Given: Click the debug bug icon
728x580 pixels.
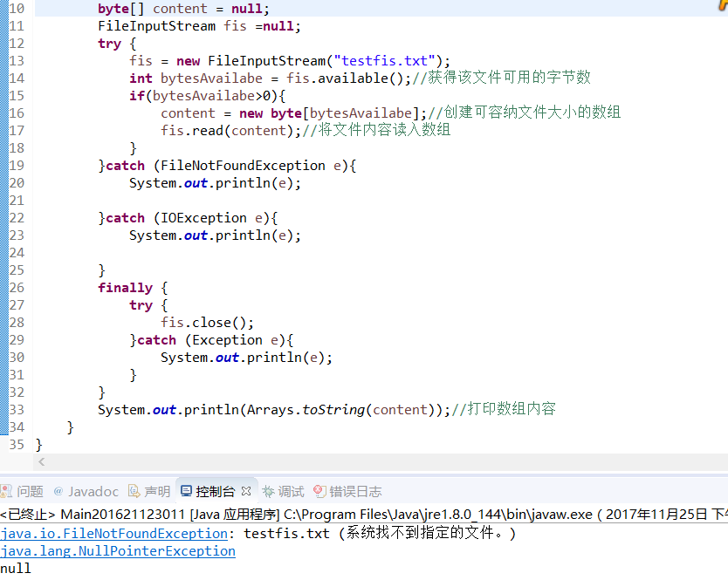Looking at the screenshot, I should [268, 491].
